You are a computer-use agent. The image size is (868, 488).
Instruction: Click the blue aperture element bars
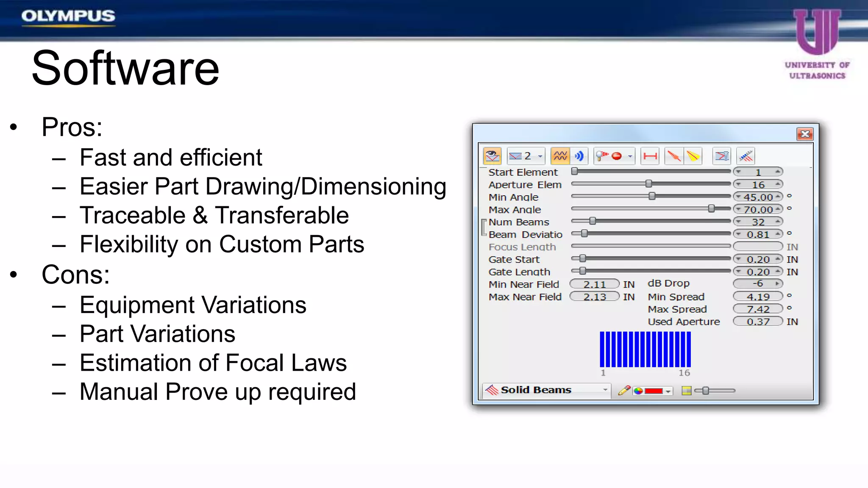645,349
